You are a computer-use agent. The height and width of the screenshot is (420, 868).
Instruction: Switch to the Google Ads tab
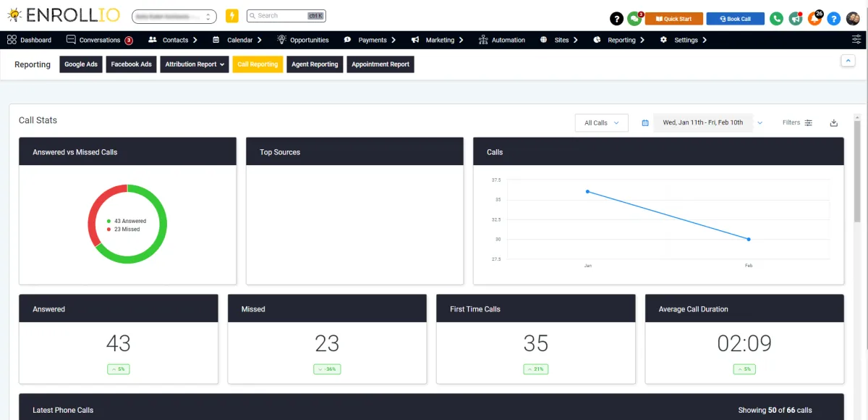(x=81, y=64)
